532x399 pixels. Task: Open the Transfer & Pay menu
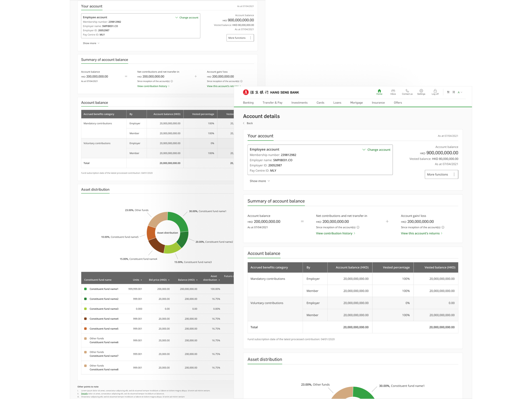click(x=272, y=103)
